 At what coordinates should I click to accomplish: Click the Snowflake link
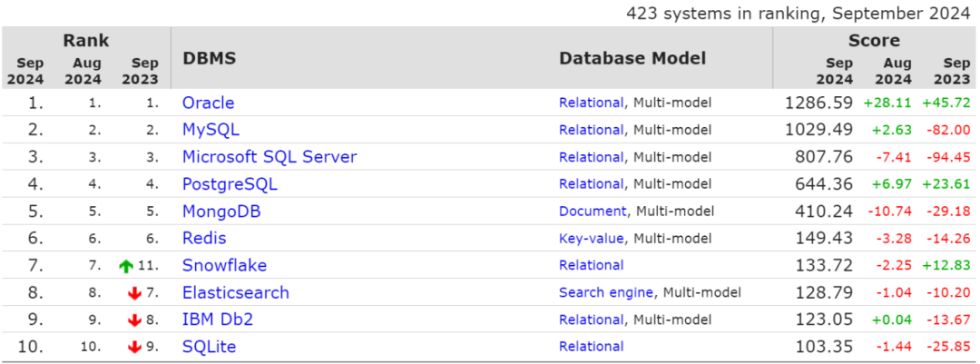pyautogui.click(x=224, y=266)
